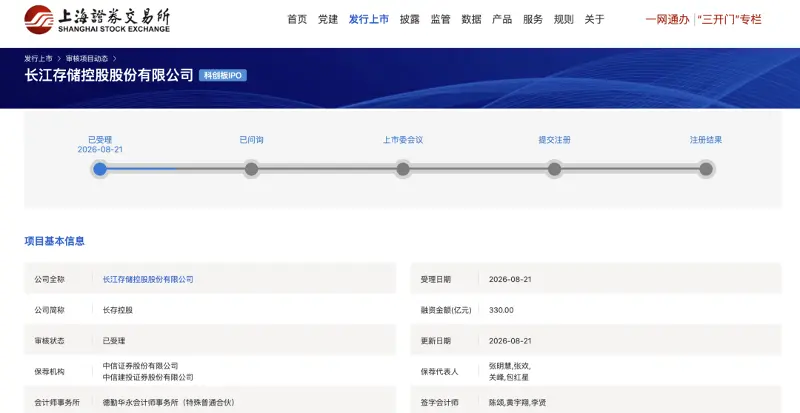800x413 pixels.
Task: Open the 关于 menu
Action: [x=594, y=19]
